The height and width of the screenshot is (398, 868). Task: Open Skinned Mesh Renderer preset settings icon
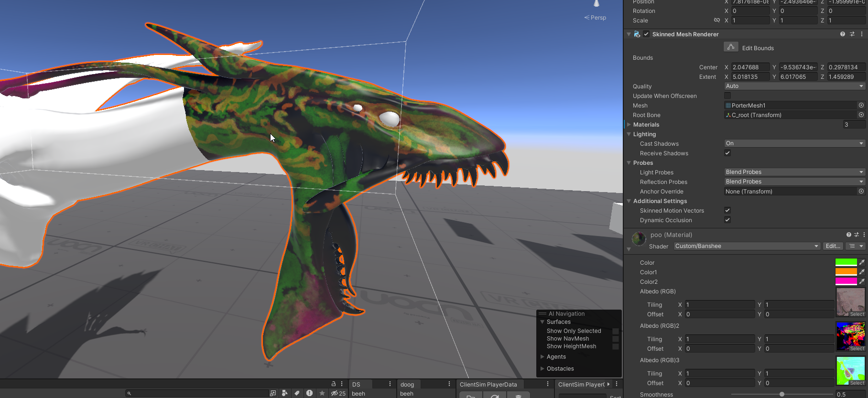(x=852, y=34)
